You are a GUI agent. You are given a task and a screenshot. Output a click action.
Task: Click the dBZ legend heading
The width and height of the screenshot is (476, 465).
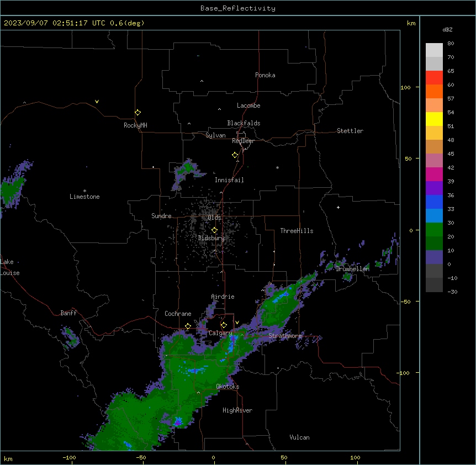pyautogui.click(x=447, y=29)
